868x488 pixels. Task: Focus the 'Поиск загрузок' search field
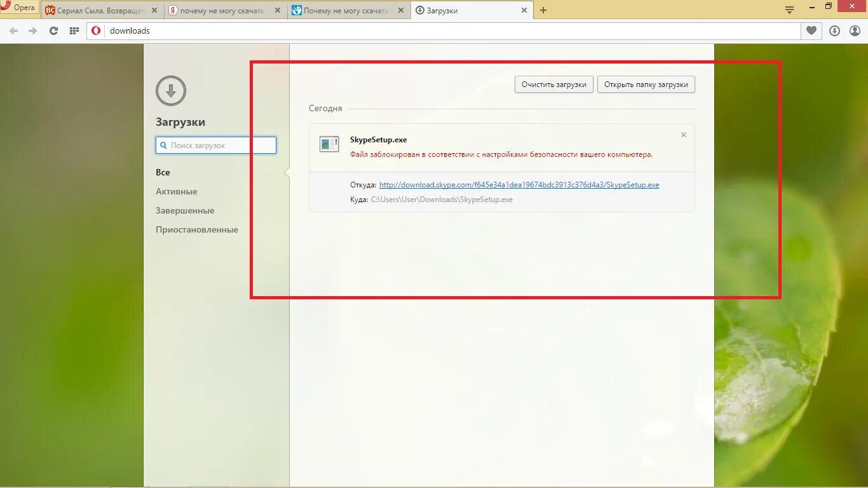[x=216, y=146]
